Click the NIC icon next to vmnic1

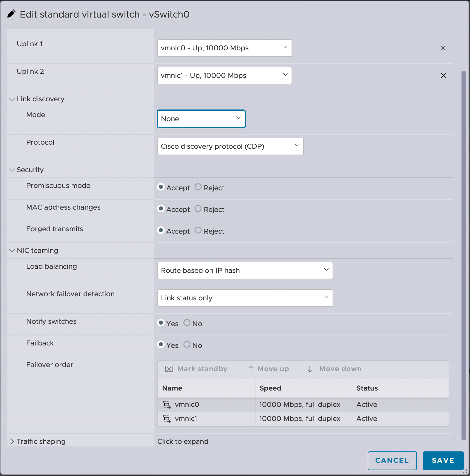pos(167,419)
